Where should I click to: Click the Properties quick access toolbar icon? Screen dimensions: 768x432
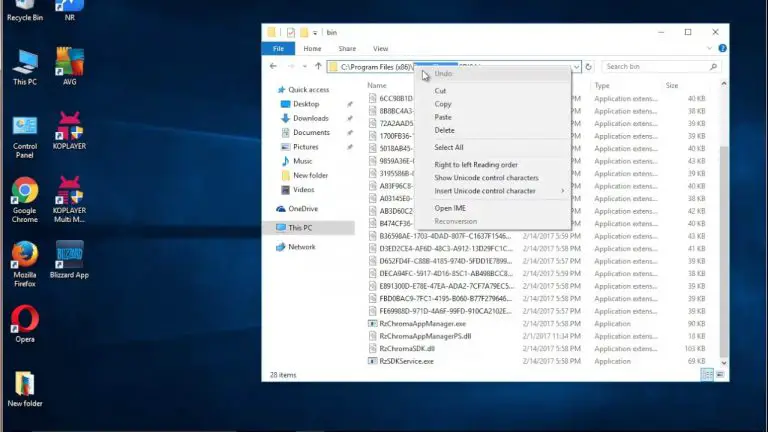[291, 32]
